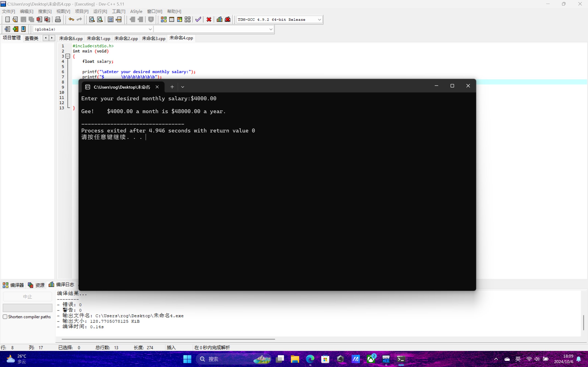Image resolution: width=588 pixels, height=367 pixels.
Task: Click the Print icon in toolbar
Action: 58,20
